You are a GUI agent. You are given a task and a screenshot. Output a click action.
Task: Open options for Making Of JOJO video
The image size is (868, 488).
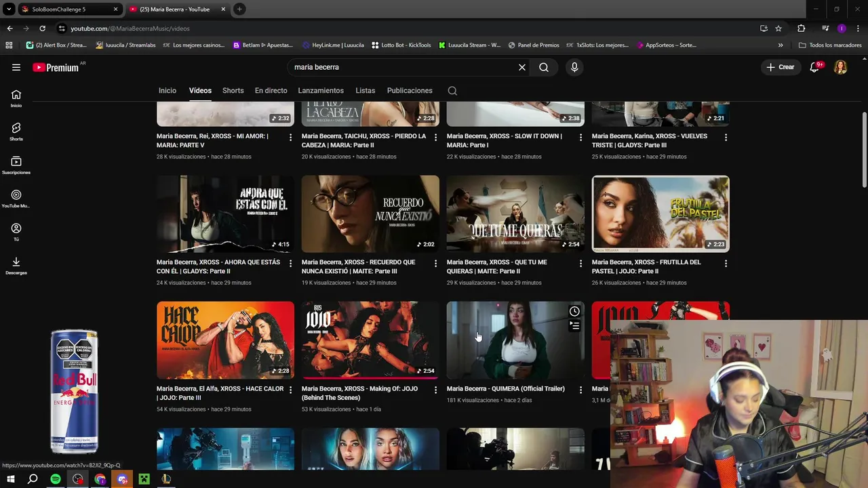(x=435, y=390)
